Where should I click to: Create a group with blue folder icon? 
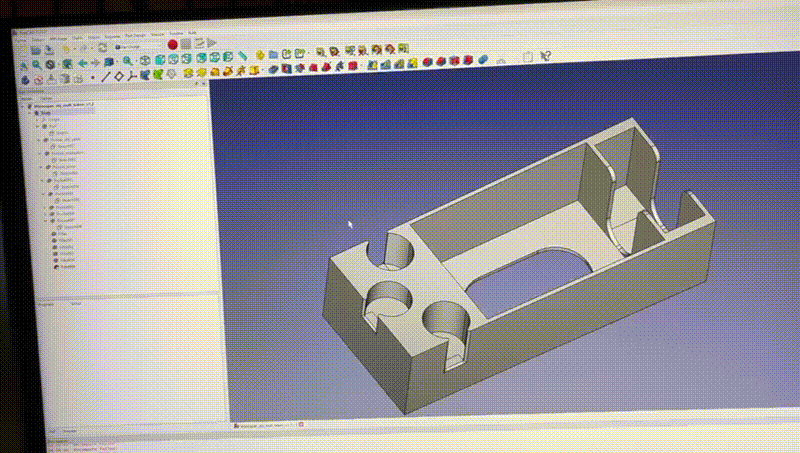pos(273,54)
